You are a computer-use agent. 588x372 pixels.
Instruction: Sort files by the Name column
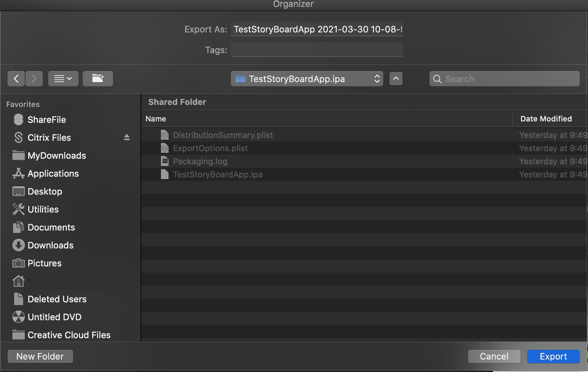point(156,119)
